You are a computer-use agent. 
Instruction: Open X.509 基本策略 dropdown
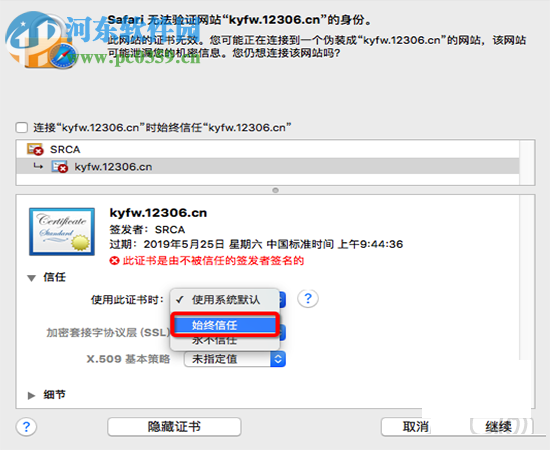point(235,359)
